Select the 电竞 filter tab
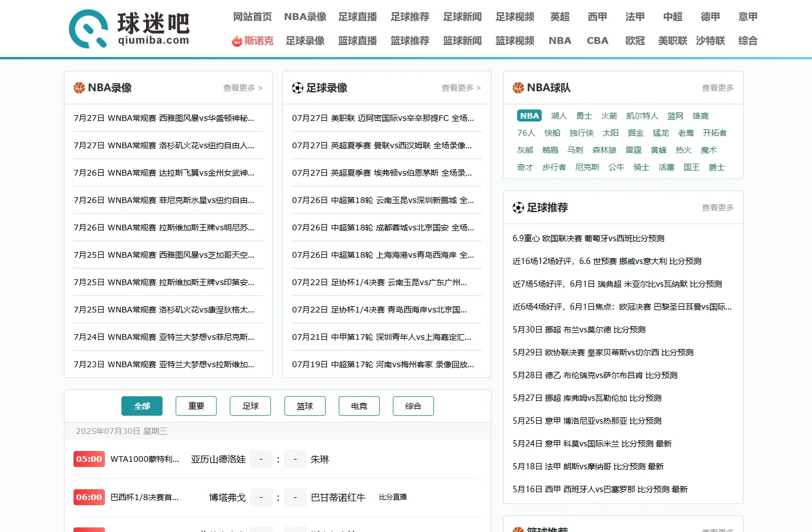The width and height of the screenshot is (812, 532). pyautogui.click(x=359, y=406)
